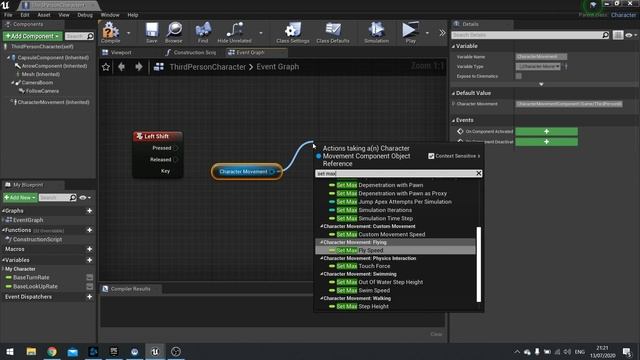The image size is (640, 360).
Task: Open File Explorer from taskbar
Action: point(31,351)
